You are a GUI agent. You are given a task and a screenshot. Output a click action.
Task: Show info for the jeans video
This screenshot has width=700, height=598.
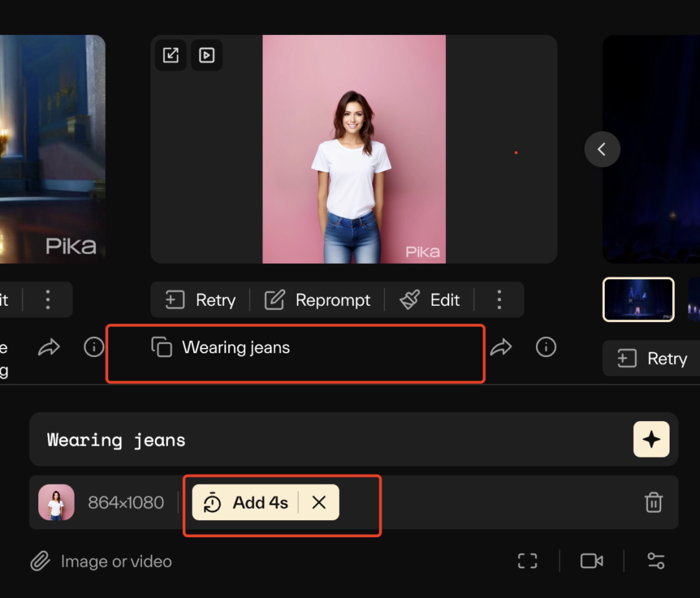tap(546, 348)
